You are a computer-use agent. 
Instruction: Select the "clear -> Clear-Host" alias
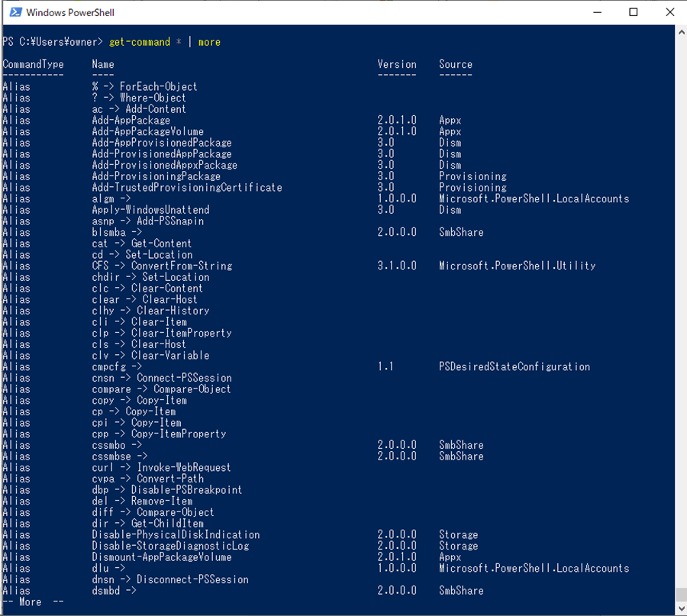[x=144, y=300]
